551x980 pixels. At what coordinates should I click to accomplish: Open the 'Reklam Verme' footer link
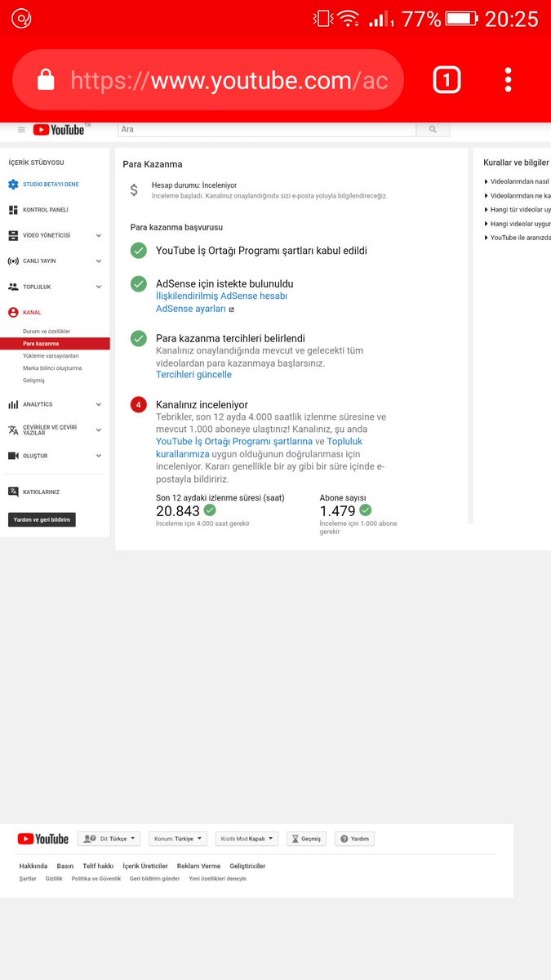coord(198,866)
